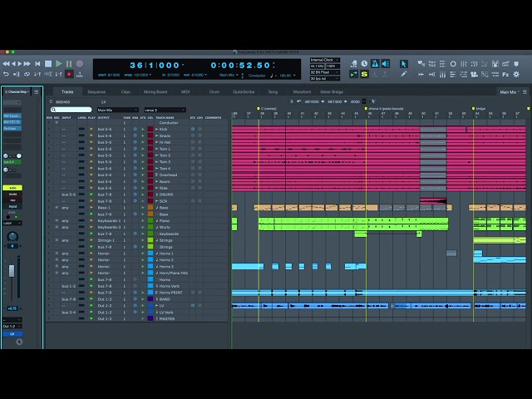The image size is (532, 399).
Task: Select the Horns PRINT track name
Action: [170, 293]
